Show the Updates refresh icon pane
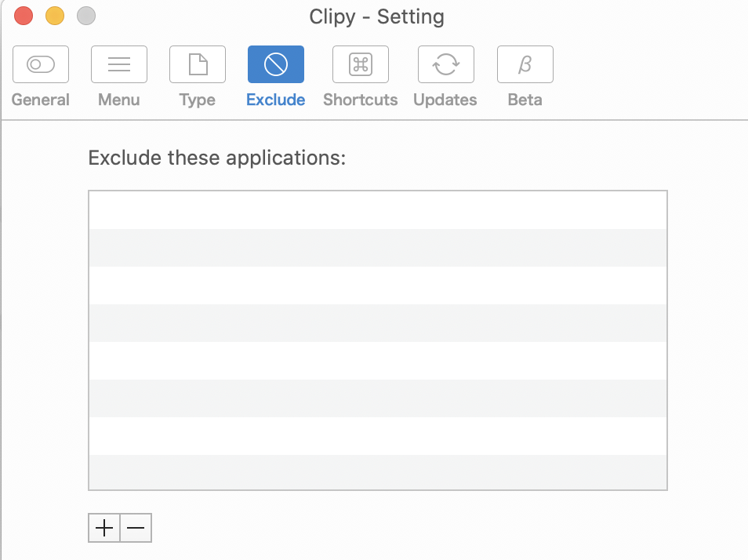The height and width of the screenshot is (560, 748). pos(446,64)
